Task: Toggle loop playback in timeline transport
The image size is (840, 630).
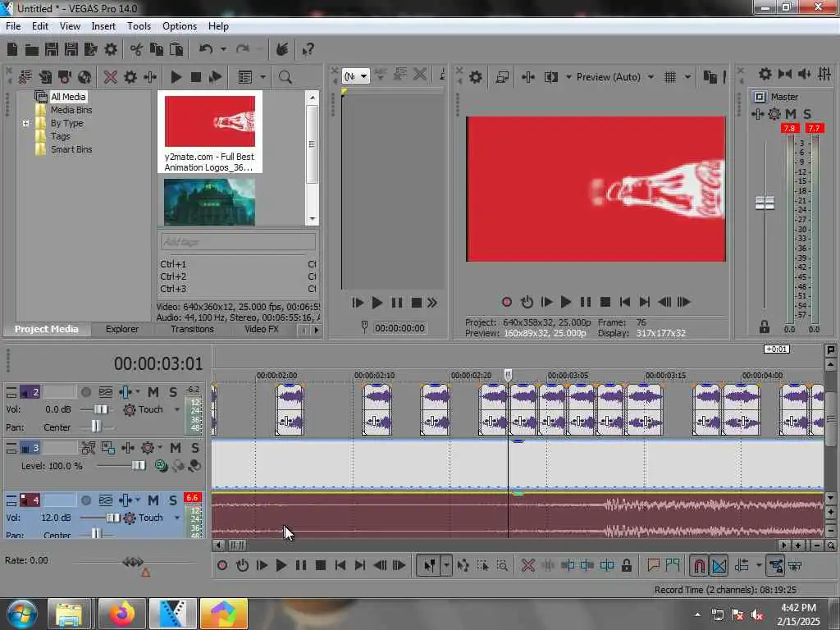Action: coord(242,565)
